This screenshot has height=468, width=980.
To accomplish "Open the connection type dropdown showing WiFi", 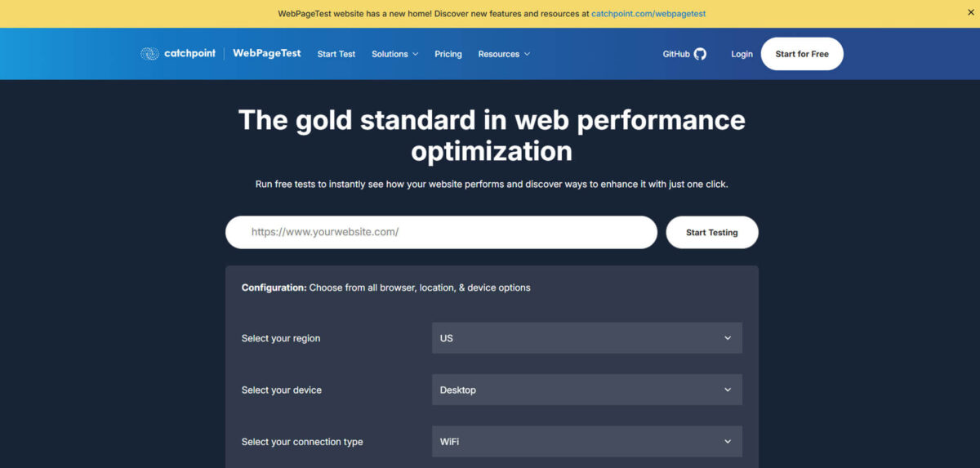I will 587,441.
